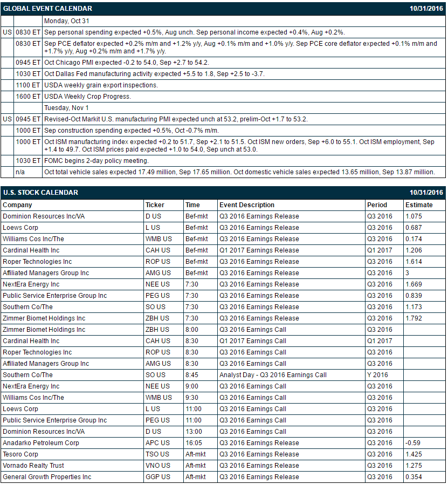Image resolution: width=448 pixels, height=484 pixels.
Task: Click the Loews Corp Bef-mkt company cell
Action: click(x=20, y=228)
